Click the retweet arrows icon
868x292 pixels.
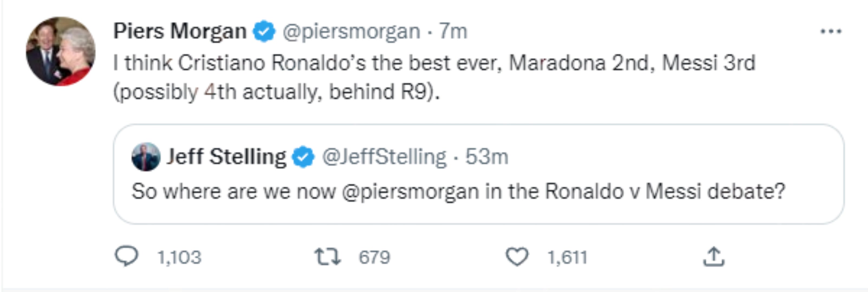327,257
